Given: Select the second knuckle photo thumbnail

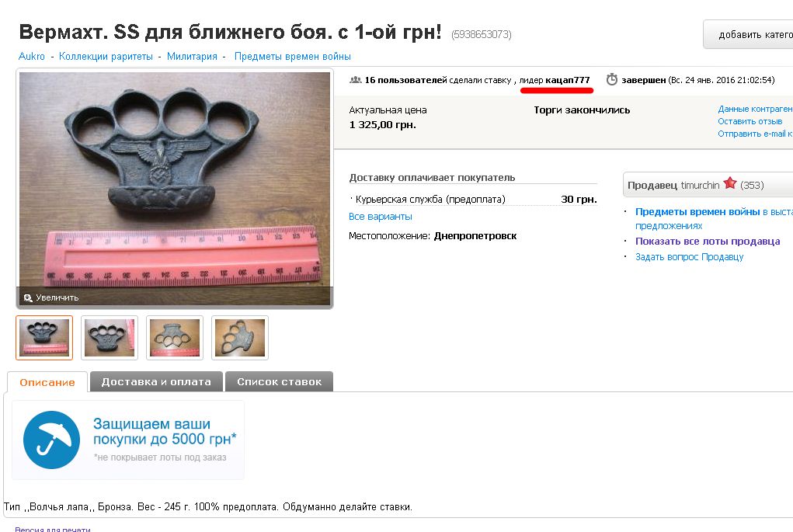Looking at the screenshot, I should point(110,338).
